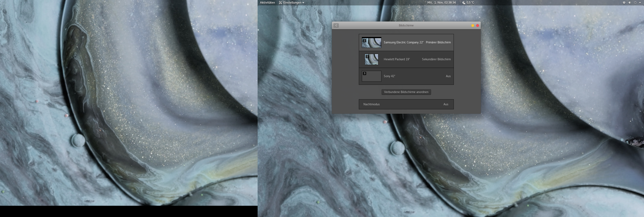Click the empty Sony monitor 3 thumbnail
Screen dimensions: 644x217
372,76
